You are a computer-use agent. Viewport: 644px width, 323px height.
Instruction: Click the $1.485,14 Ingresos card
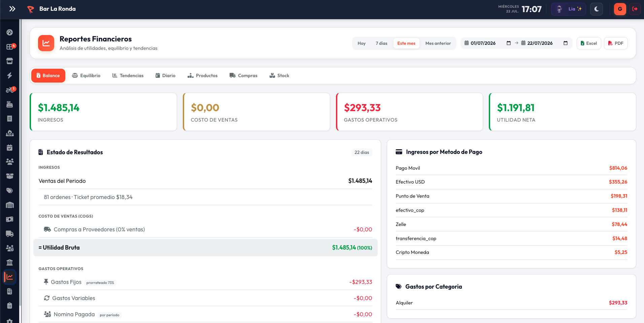coord(103,112)
